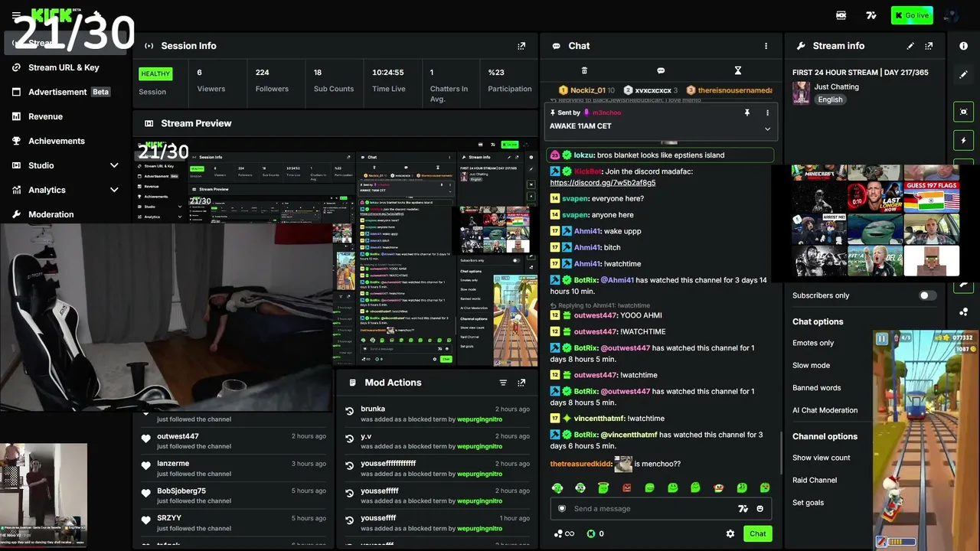Pop out the Session Info panel
The width and height of the screenshot is (980, 551).
(x=521, y=46)
